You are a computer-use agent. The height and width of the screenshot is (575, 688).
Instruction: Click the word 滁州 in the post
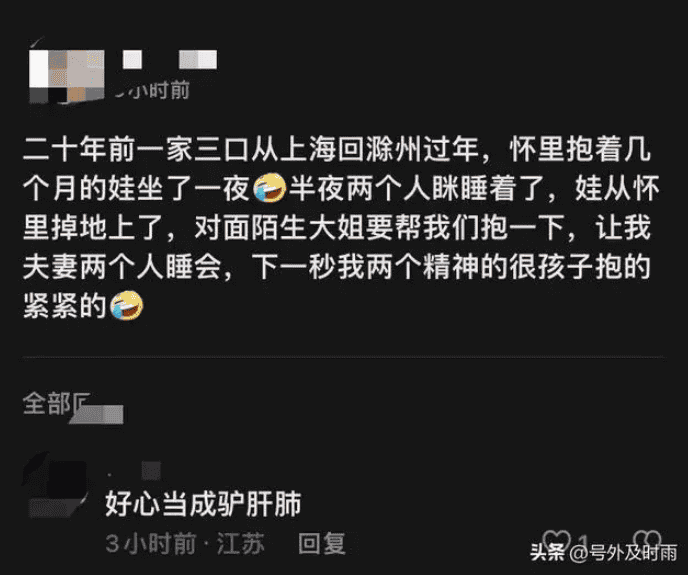tap(394, 149)
